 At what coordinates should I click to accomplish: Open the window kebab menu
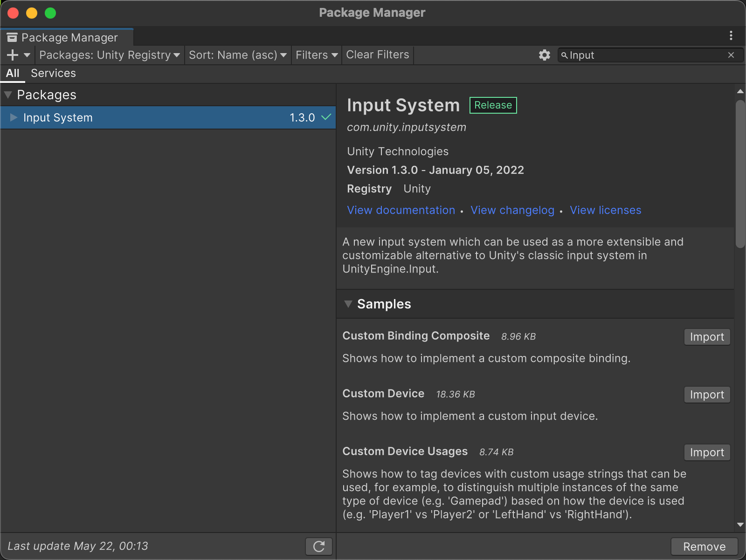731,35
